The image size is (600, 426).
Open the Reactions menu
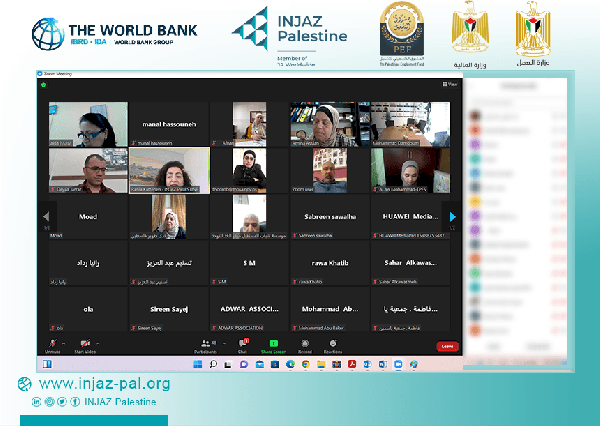[x=333, y=346]
